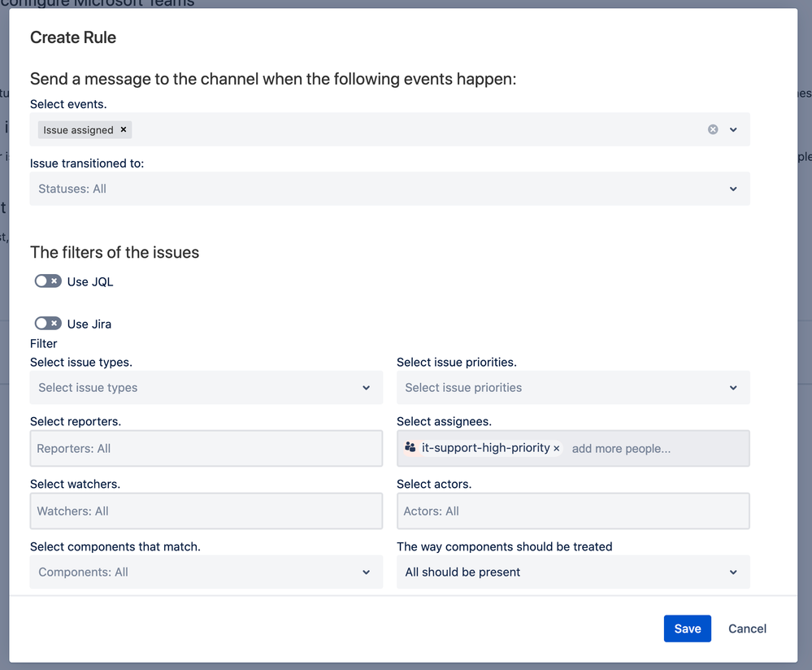Click add more people in assignees
The width and height of the screenshot is (812, 670).
621,449
